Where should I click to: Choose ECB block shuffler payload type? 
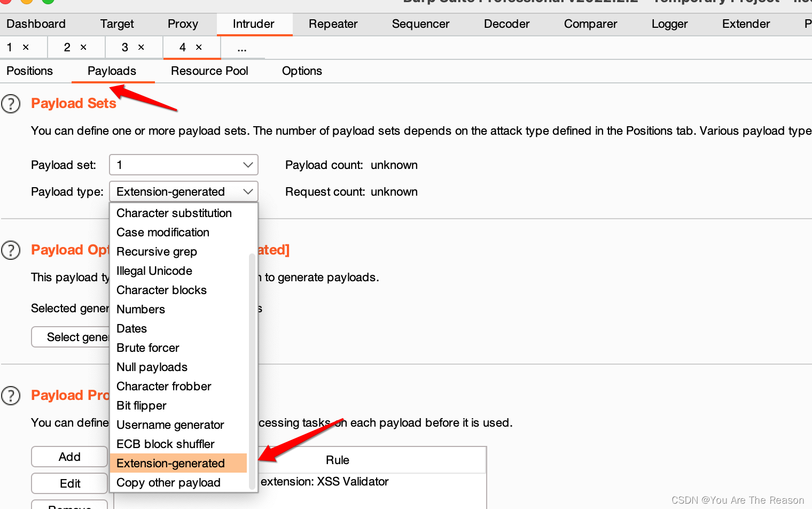point(179,444)
